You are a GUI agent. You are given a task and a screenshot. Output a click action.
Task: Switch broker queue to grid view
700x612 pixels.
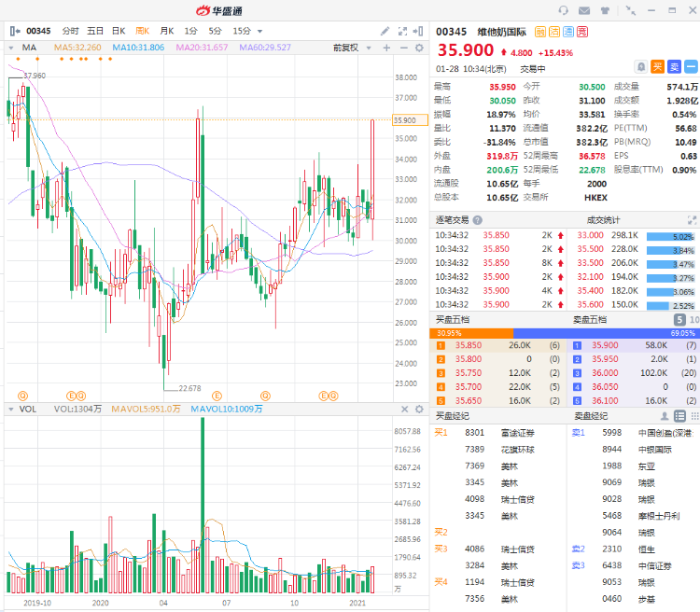[694, 416]
